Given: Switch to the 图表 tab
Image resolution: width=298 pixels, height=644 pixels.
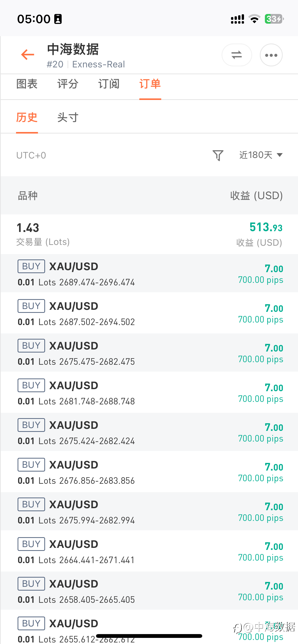Looking at the screenshot, I should point(27,84).
